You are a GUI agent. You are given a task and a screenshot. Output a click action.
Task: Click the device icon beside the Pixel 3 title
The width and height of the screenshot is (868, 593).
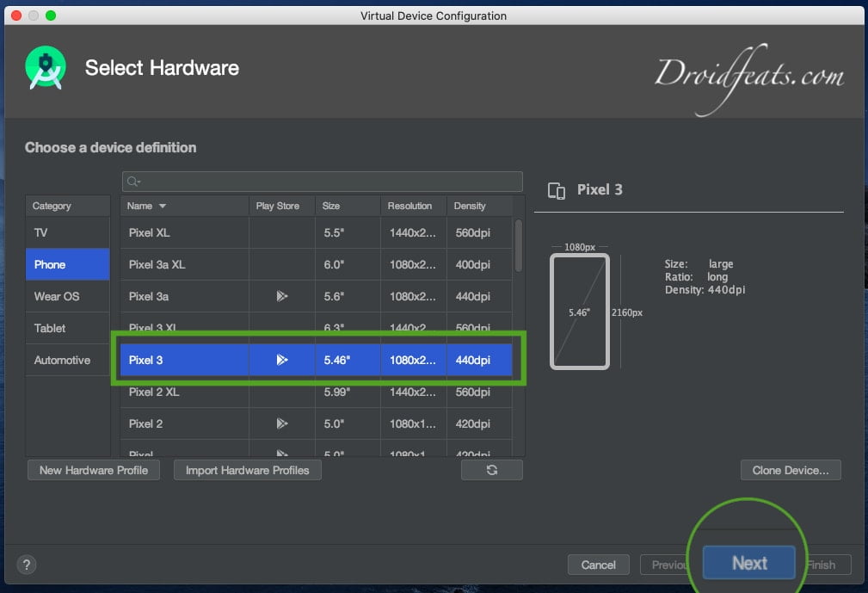555,189
